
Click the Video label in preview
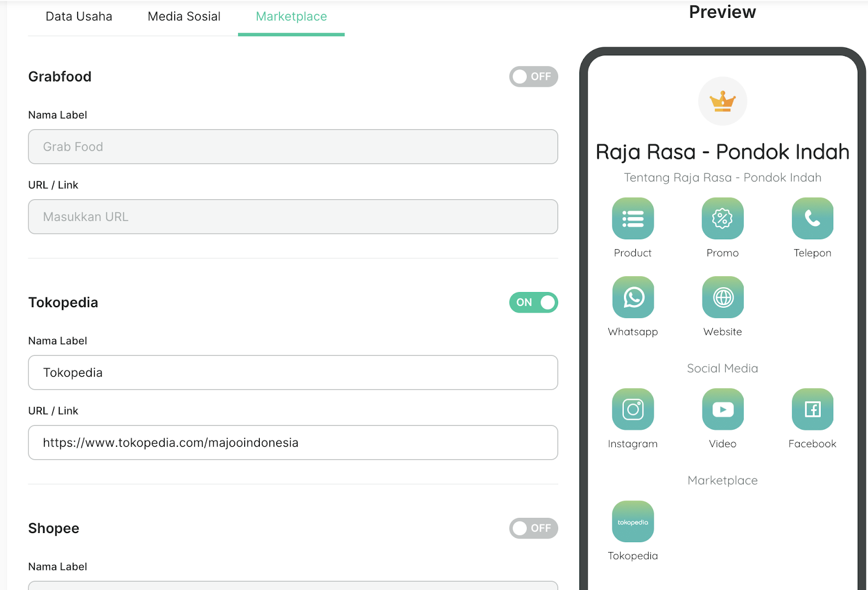click(x=723, y=444)
